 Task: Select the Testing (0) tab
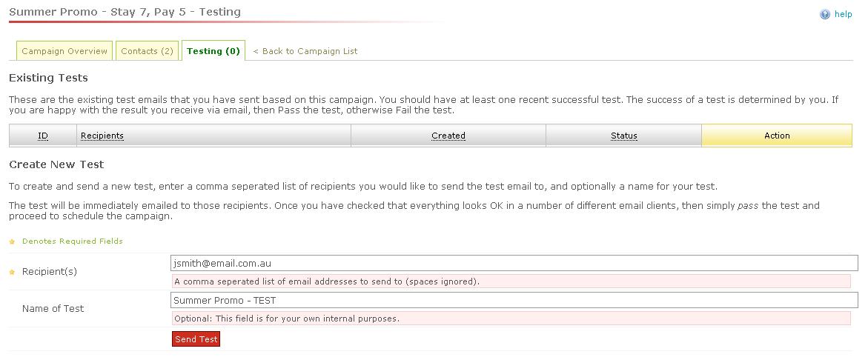(x=213, y=51)
